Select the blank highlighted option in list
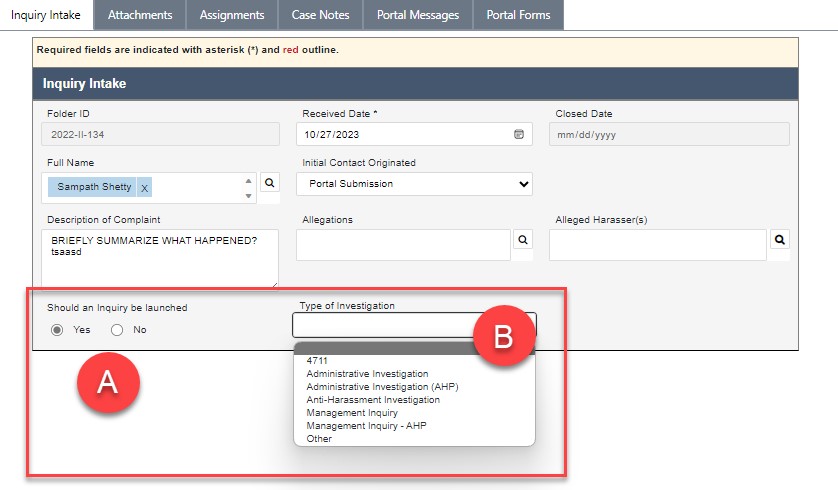838x490 pixels. point(414,349)
